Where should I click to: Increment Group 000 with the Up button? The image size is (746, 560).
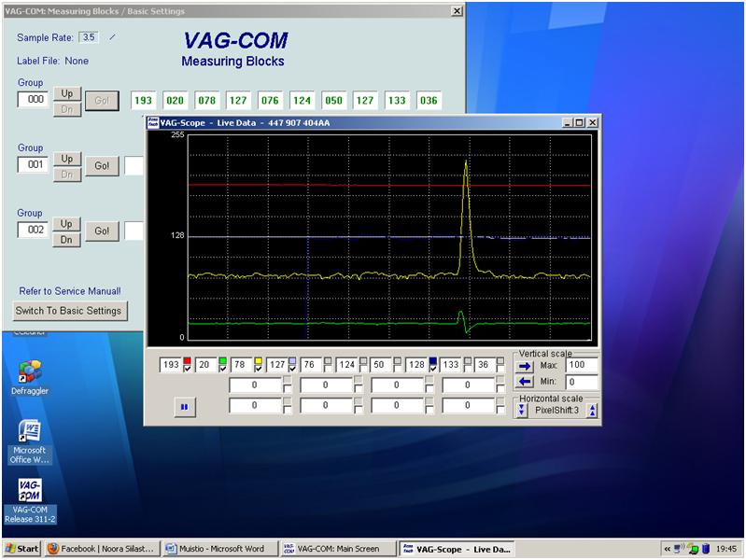pos(66,93)
